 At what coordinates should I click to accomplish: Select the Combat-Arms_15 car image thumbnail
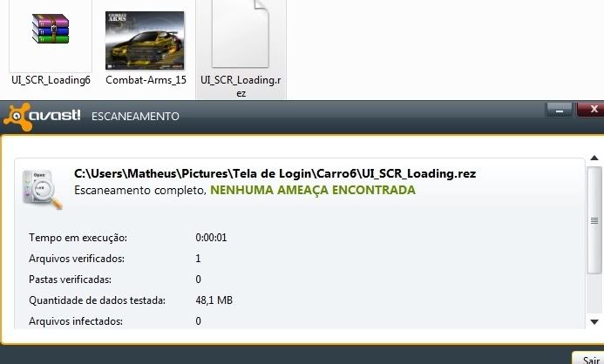(x=145, y=40)
